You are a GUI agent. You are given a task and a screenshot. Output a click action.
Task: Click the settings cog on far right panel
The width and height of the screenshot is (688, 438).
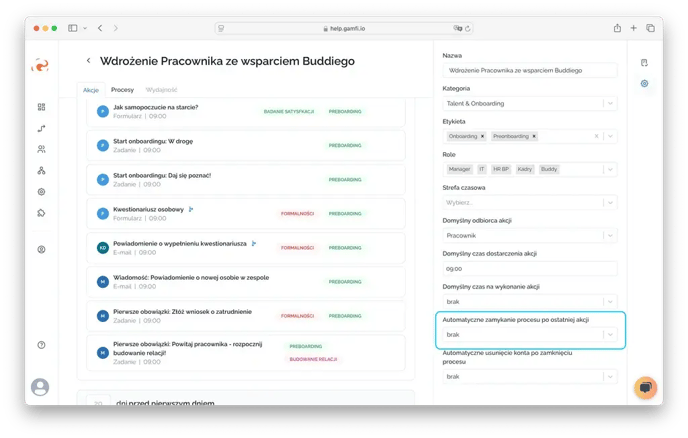point(644,83)
